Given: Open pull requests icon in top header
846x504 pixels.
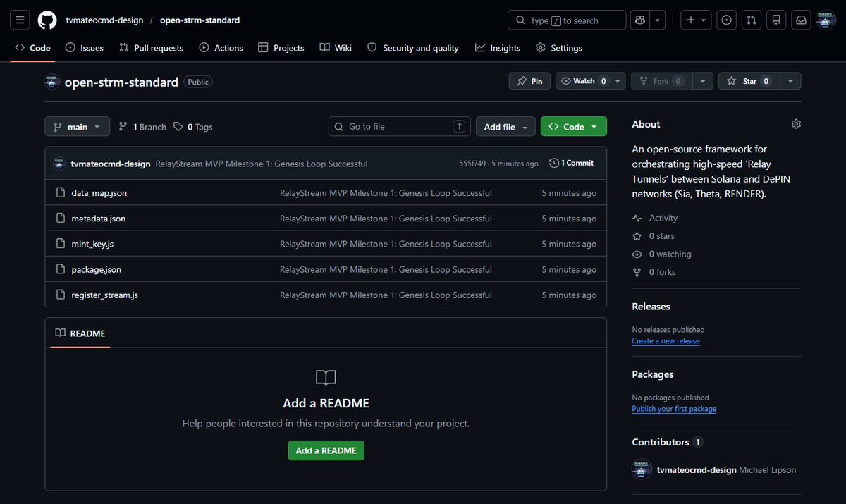Looking at the screenshot, I should [x=752, y=20].
